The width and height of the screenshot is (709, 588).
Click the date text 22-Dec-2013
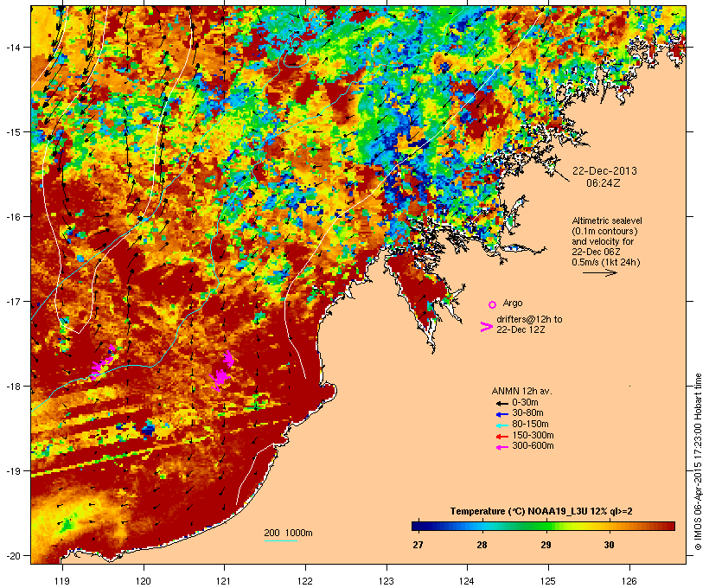coord(604,171)
